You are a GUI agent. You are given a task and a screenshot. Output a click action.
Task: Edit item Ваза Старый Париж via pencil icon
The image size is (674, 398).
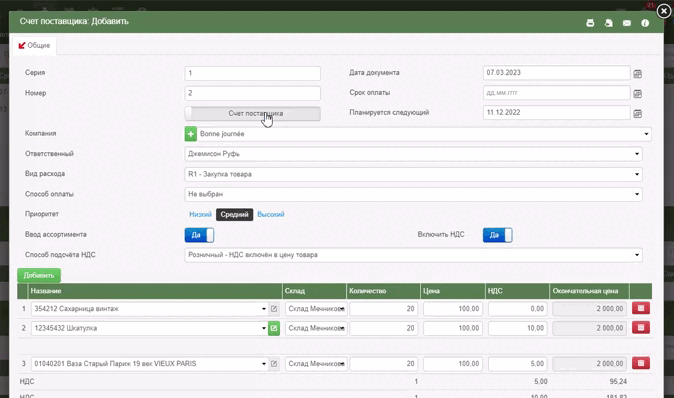274,364
